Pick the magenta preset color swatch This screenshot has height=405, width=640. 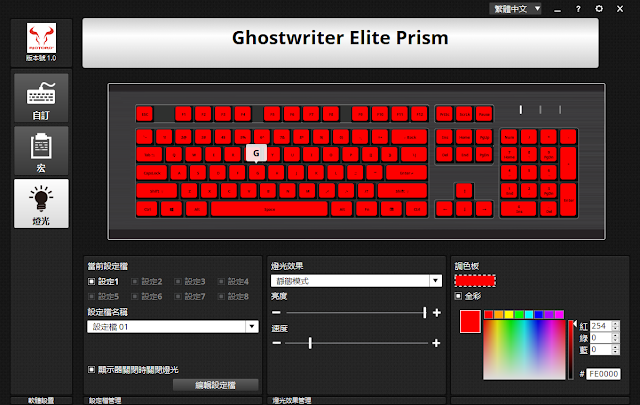click(x=559, y=314)
